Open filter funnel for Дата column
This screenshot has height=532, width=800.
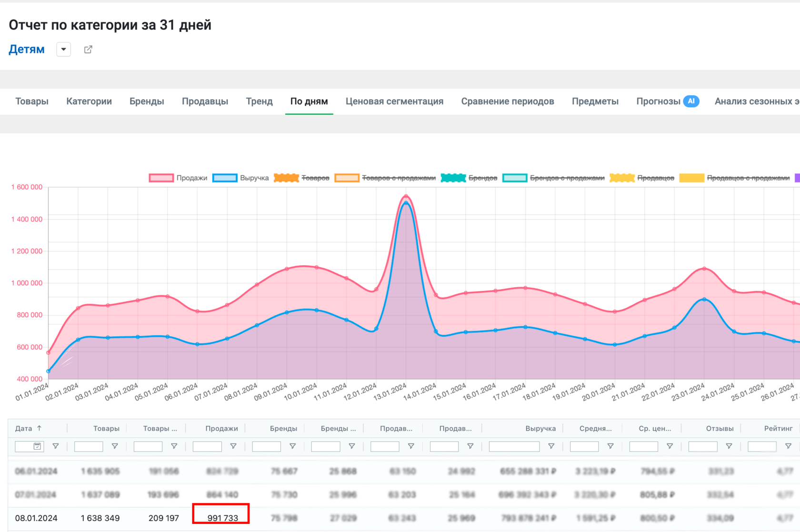(55, 446)
